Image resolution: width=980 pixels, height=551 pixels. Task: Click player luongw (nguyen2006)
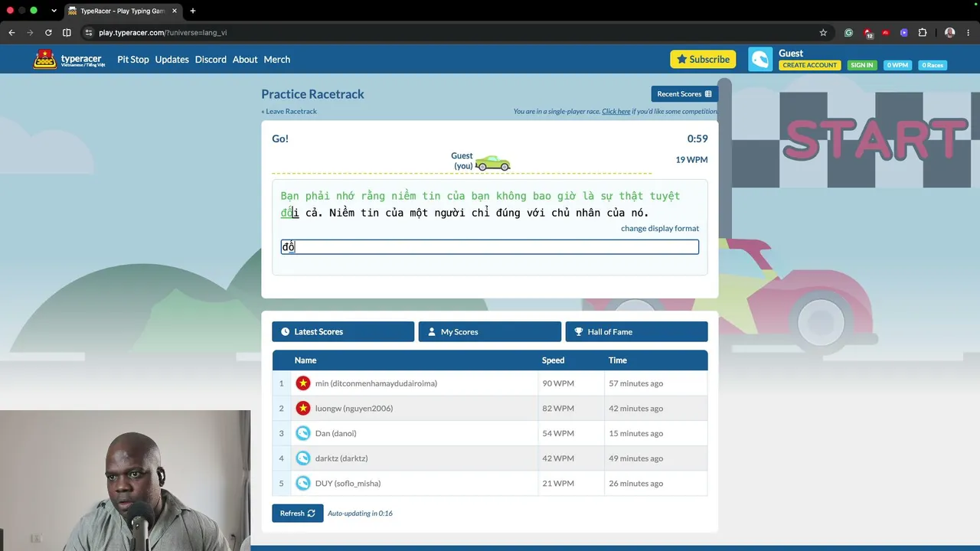point(354,409)
